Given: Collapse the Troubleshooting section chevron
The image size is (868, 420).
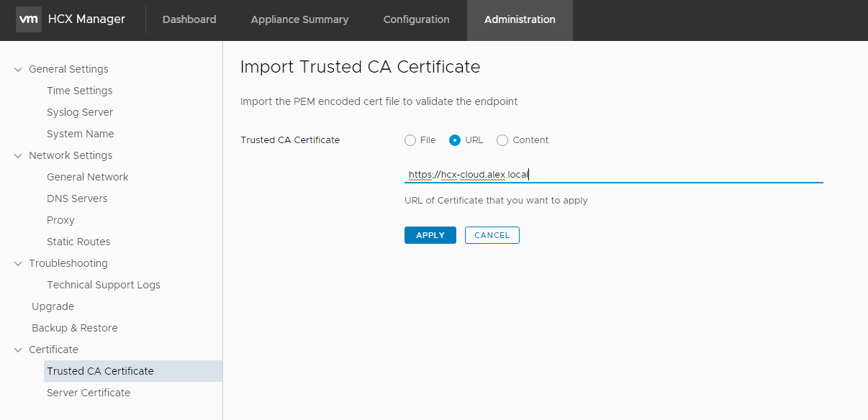Looking at the screenshot, I should coord(18,264).
